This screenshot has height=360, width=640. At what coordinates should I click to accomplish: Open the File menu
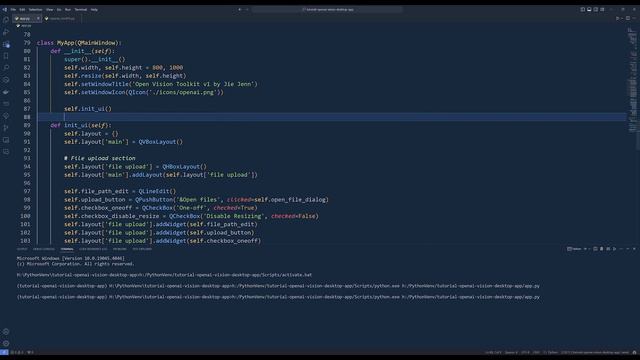coord(13,9)
